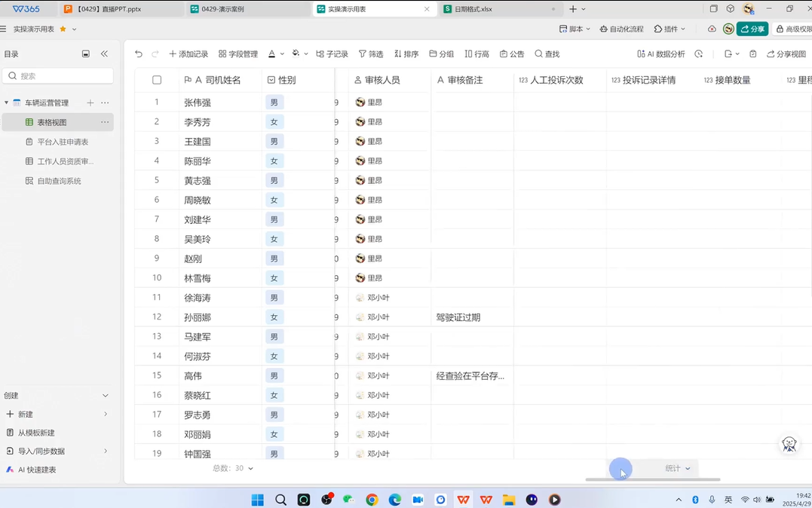This screenshot has height=508, width=812.
Task: Click the green 分享 share button
Action: tap(752, 29)
